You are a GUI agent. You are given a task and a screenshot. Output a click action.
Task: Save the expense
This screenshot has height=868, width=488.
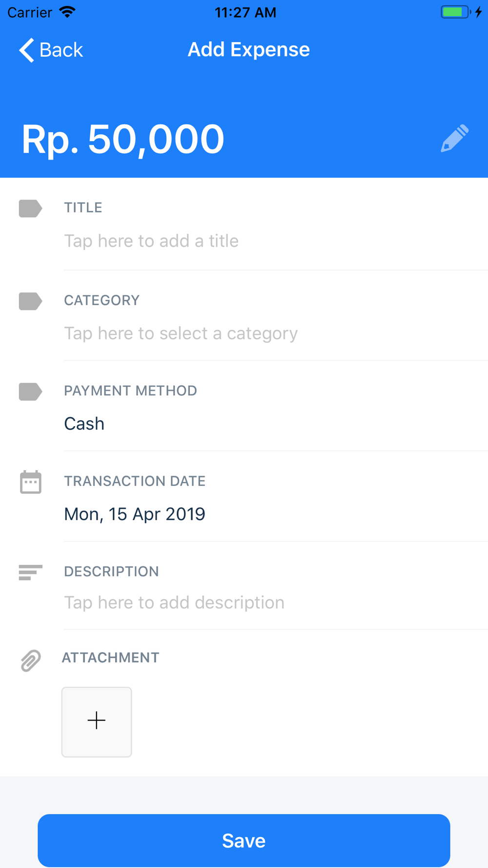click(x=244, y=841)
